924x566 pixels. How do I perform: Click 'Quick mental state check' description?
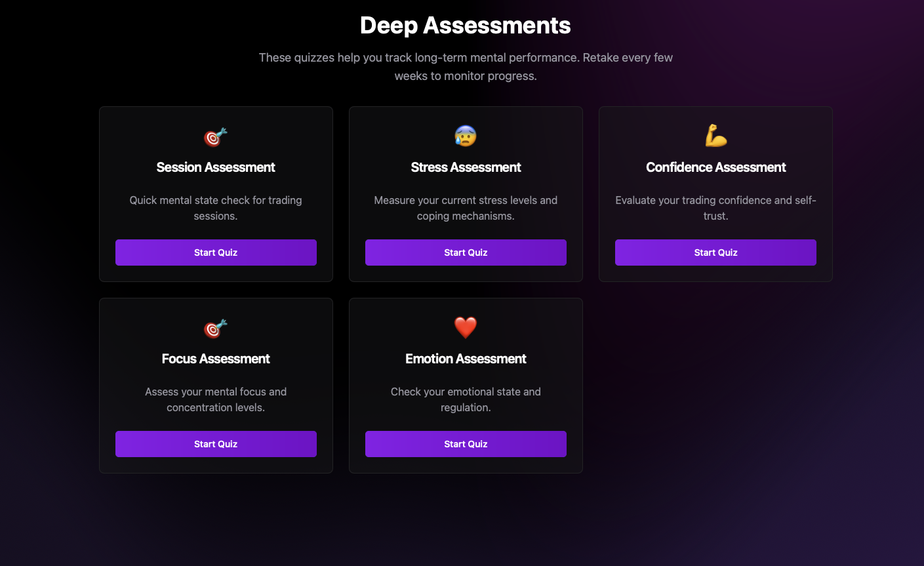pyautogui.click(x=216, y=208)
